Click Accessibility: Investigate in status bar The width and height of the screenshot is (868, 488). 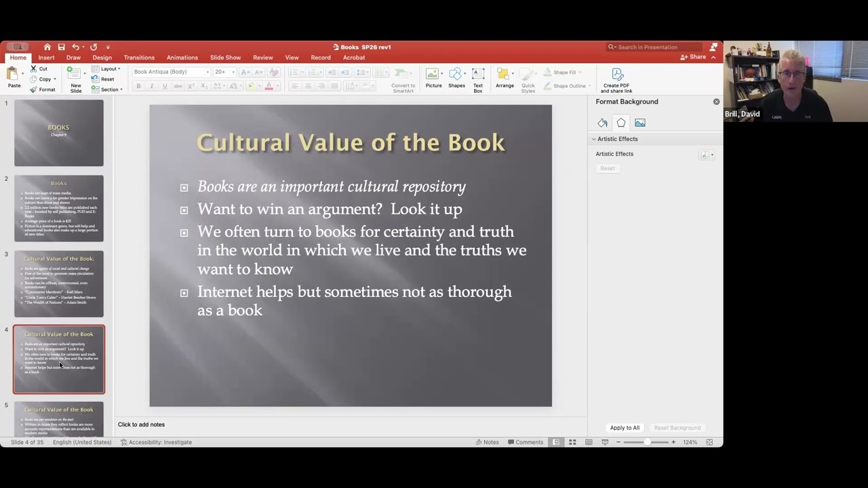[156, 442]
